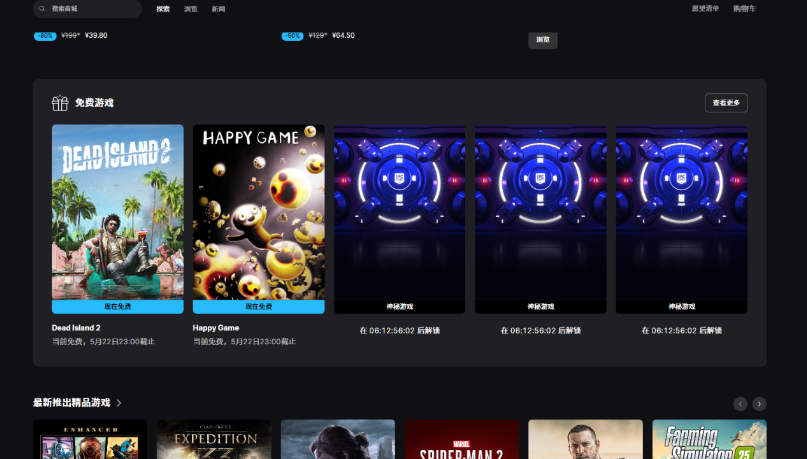This screenshot has height=459, width=807.
Task: Click the gift box free games icon
Action: pos(60,103)
